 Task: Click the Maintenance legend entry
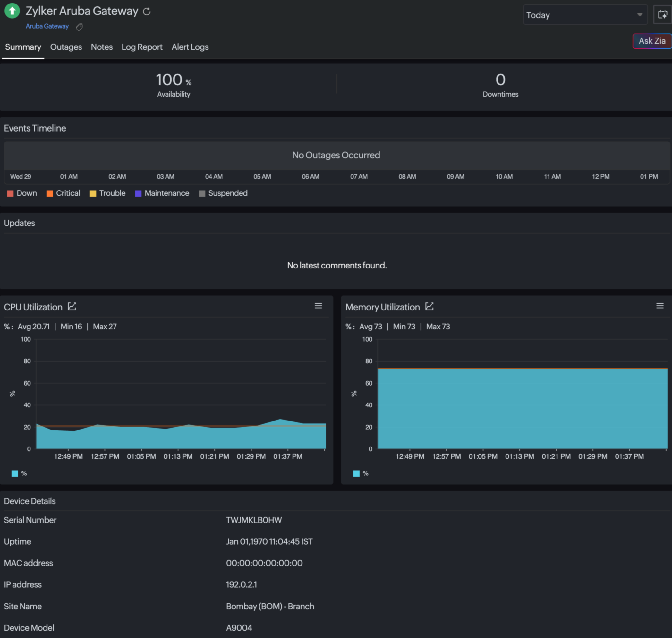click(x=162, y=193)
